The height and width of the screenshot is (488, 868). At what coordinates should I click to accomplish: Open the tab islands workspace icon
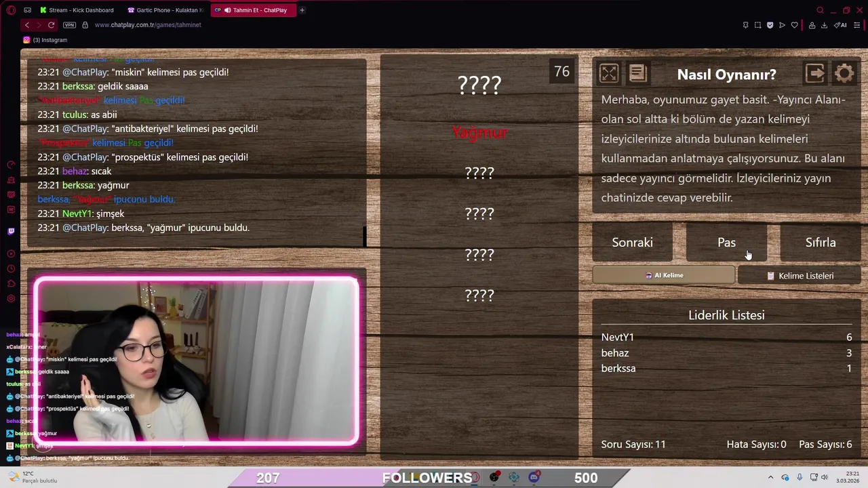[27, 10]
